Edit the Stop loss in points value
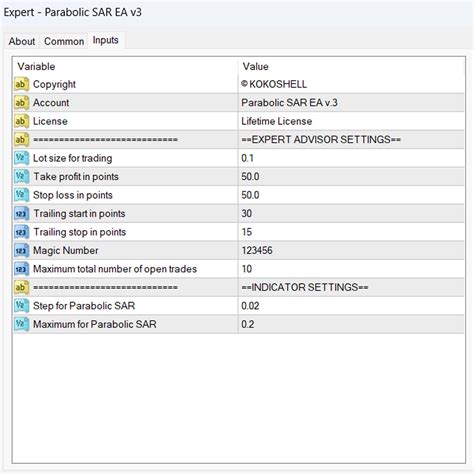The width and height of the screenshot is (474, 474). pyautogui.click(x=351, y=195)
